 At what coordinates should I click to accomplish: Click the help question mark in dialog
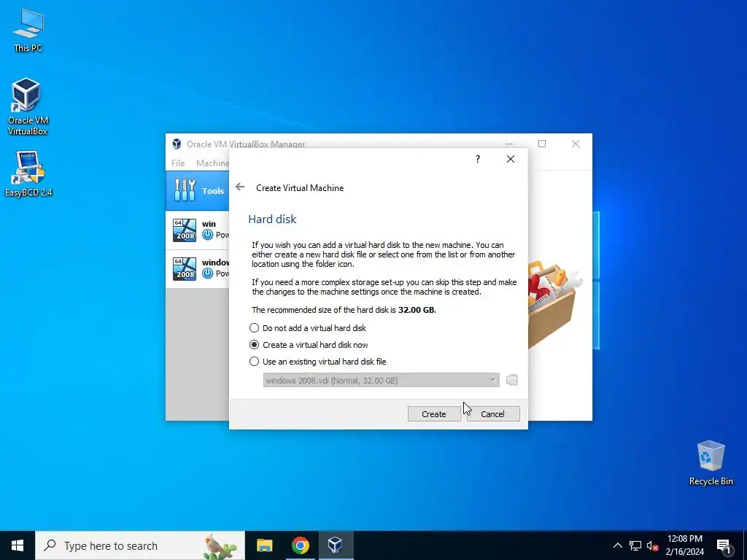pos(477,159)
